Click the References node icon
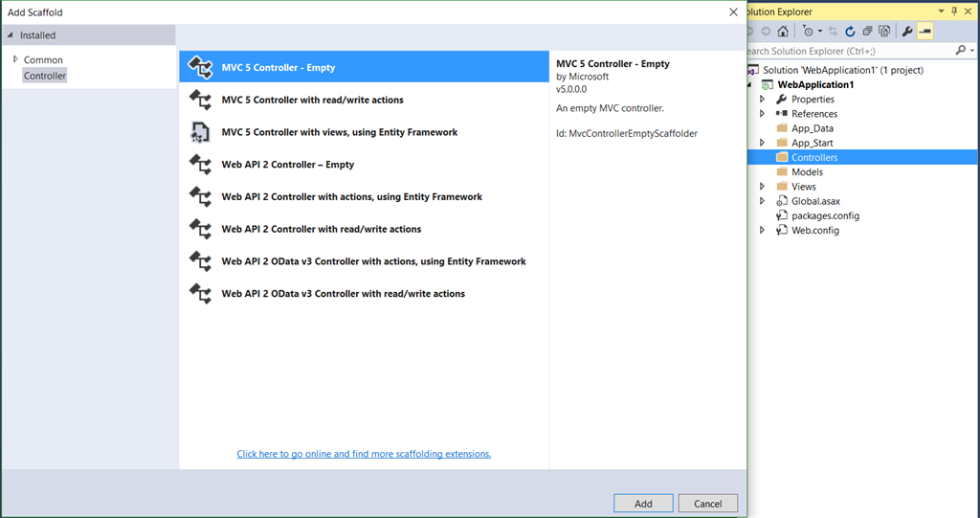The image size is (980, 518). pos(782,113)
